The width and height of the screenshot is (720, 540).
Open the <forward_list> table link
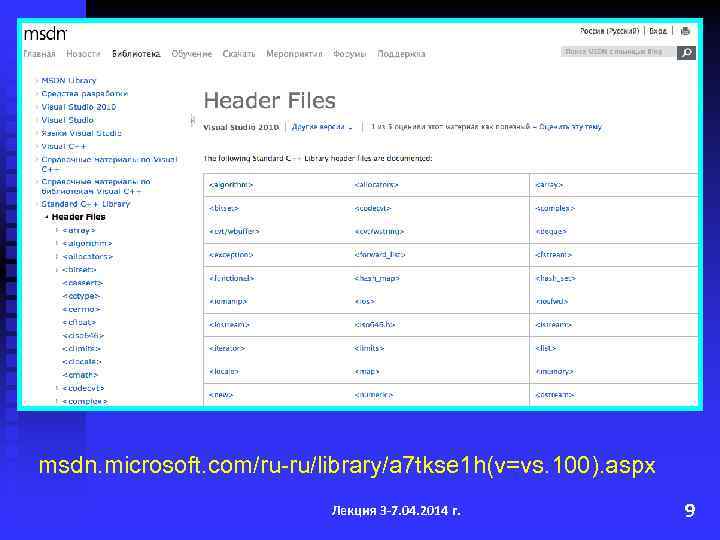[379, 254]
